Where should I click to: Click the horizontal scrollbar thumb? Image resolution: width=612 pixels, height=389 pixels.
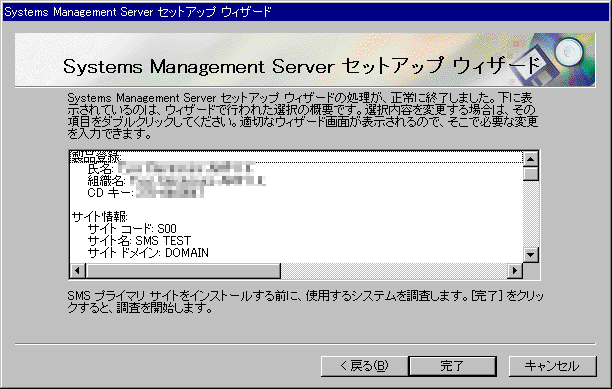point(183,270)
